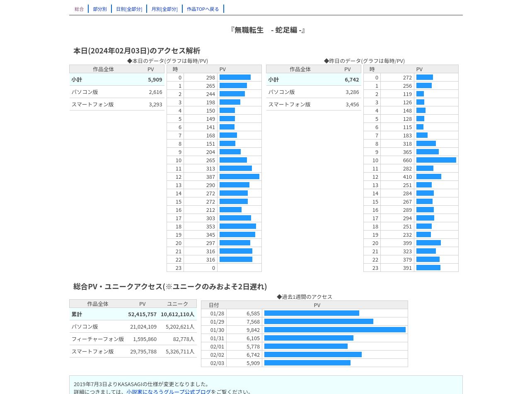Select today's hour 18 PV value 353
This screenshot has height=394, width=532.
click(210, 226)
